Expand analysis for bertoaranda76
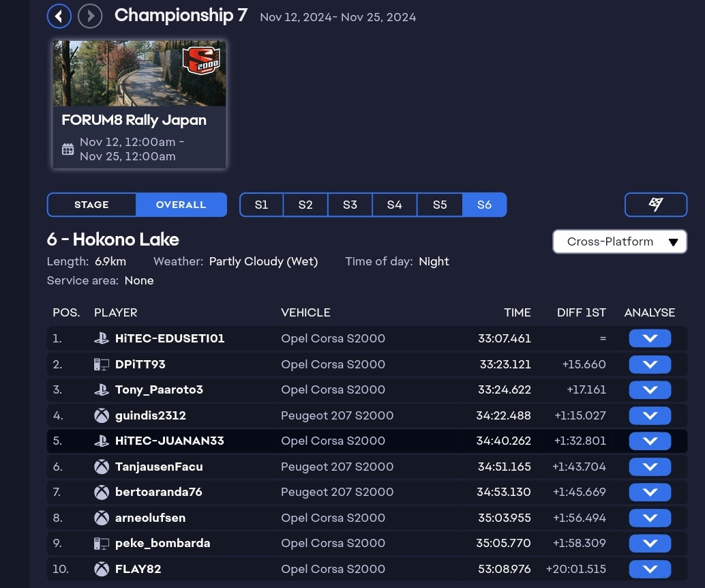 [650, 493]
